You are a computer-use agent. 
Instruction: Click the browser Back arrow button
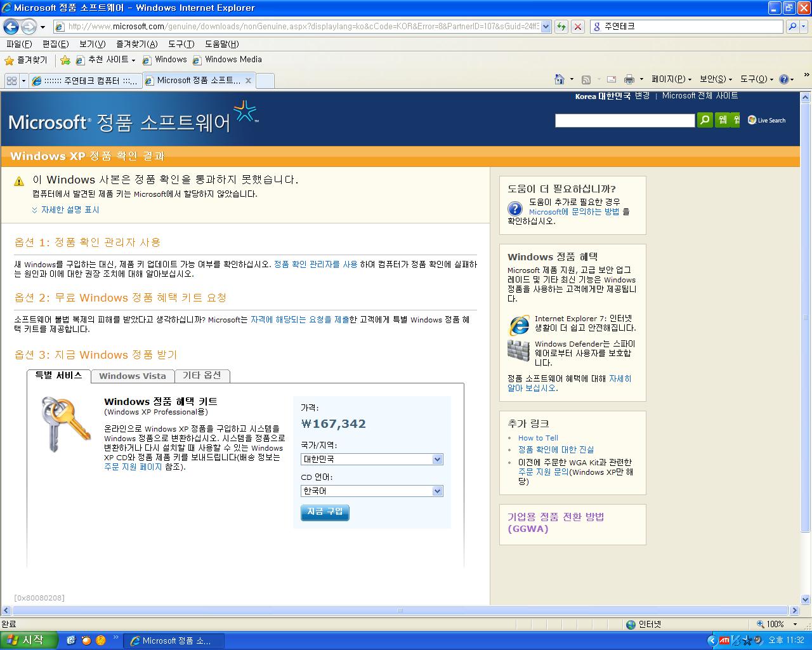click(11, 27)
